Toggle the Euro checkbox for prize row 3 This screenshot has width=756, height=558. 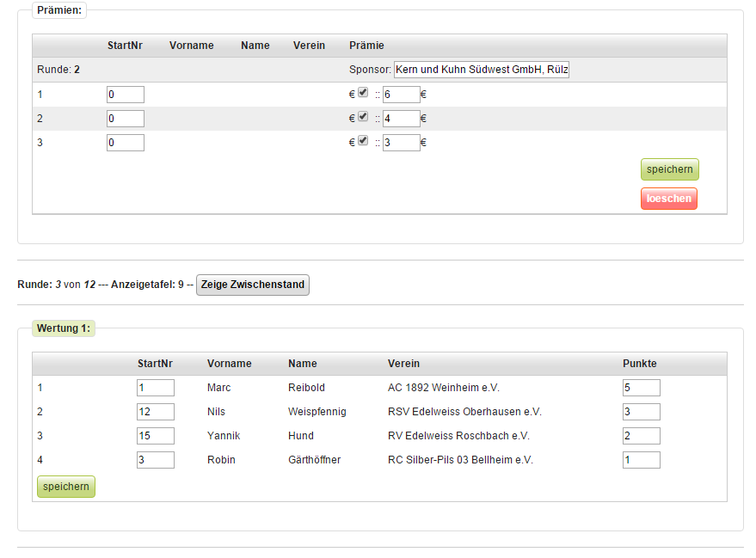coord(363,141)
